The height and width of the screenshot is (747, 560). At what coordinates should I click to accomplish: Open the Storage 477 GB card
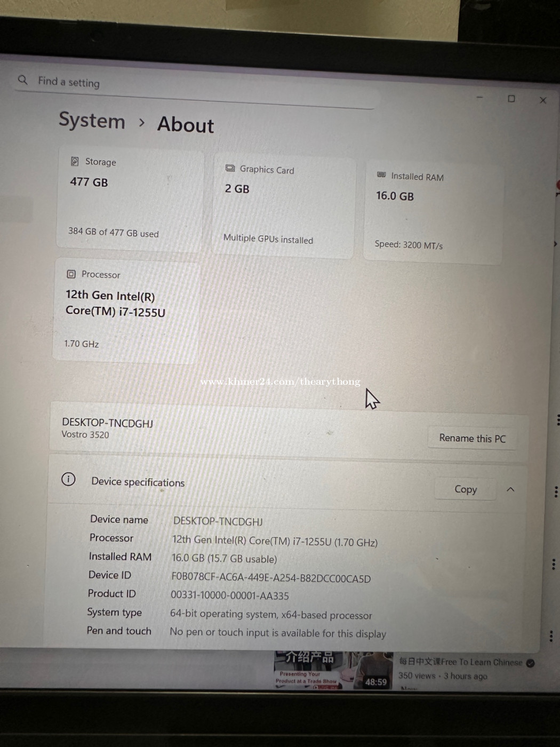click(130, 198)
